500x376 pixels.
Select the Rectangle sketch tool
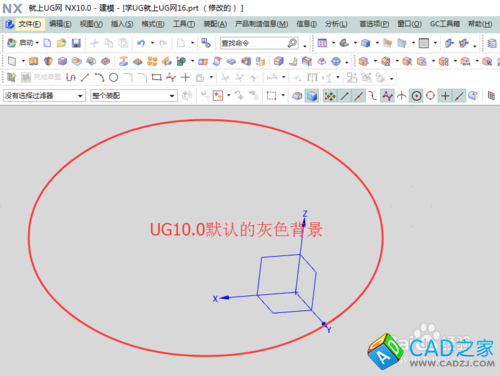pos(156,78)
